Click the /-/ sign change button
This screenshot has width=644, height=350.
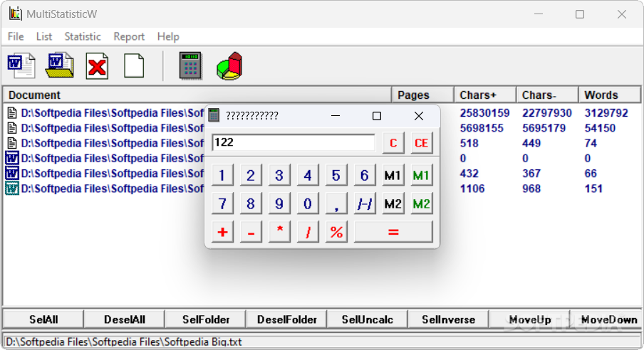(x=364, y=203)
